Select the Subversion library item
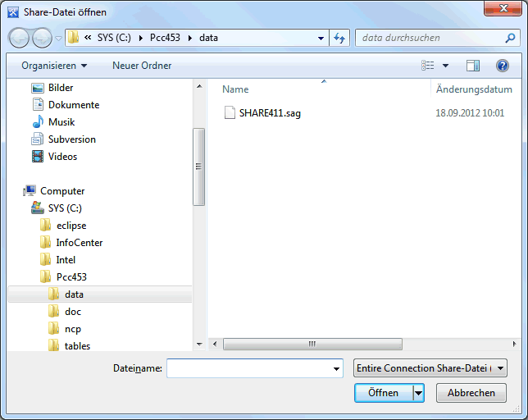 71,139
